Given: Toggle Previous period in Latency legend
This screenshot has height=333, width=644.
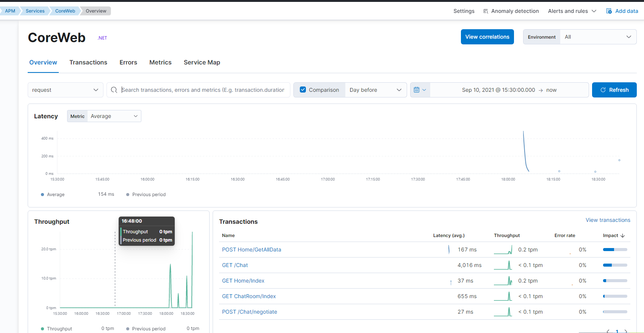Looking at the screenshot, I should (x=146, y=195).
